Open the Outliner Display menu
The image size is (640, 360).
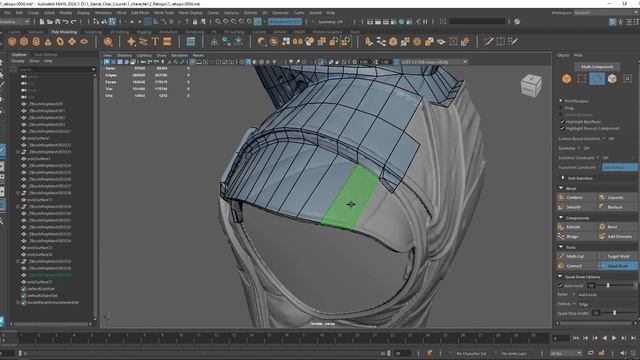[x=18, y=61]
